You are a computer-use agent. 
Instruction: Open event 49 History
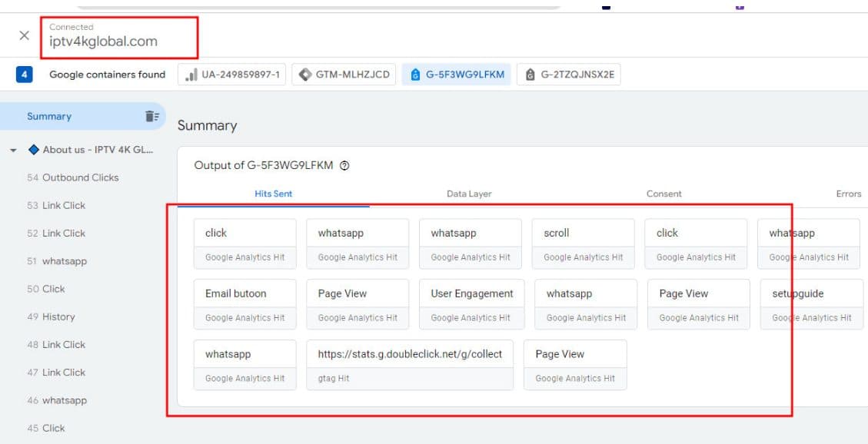(x=51, y=316)
